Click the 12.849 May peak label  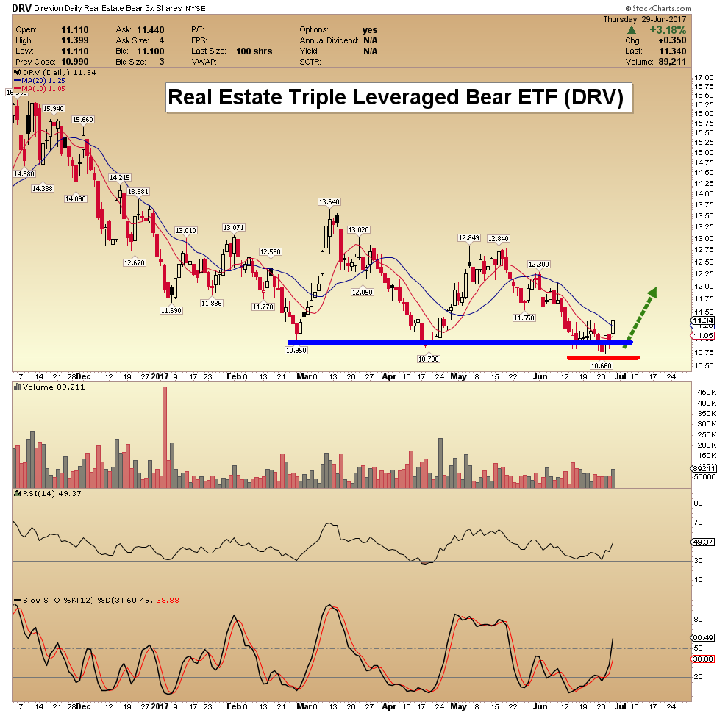click(469, 238)
